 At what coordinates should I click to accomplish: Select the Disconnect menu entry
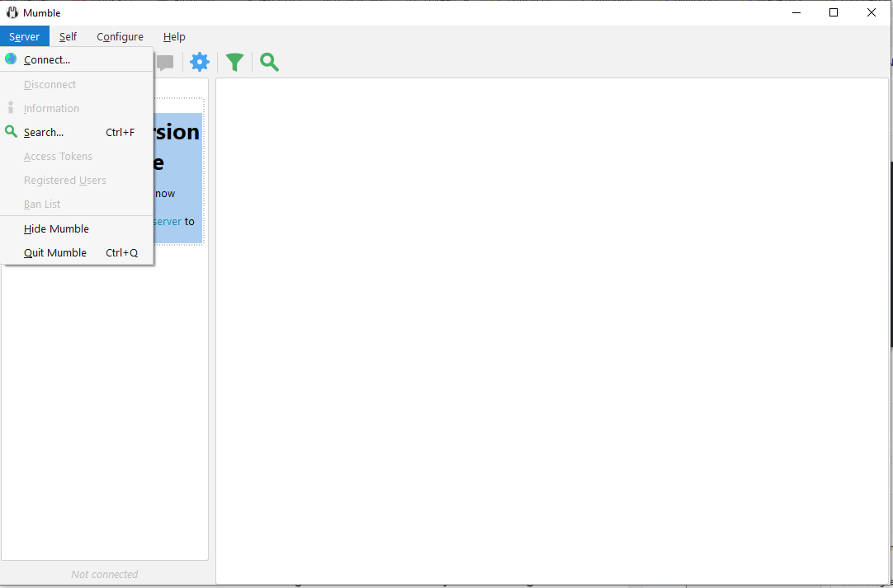coord(50,84)
